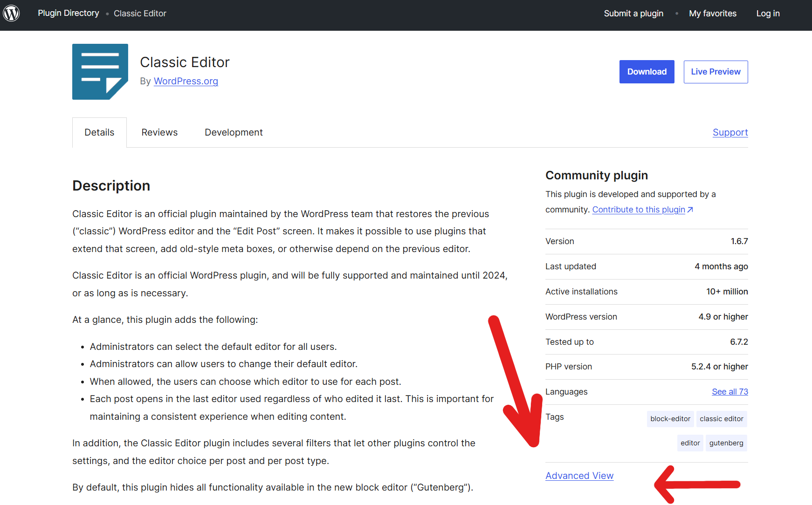Switch to the Development tab

234,132
